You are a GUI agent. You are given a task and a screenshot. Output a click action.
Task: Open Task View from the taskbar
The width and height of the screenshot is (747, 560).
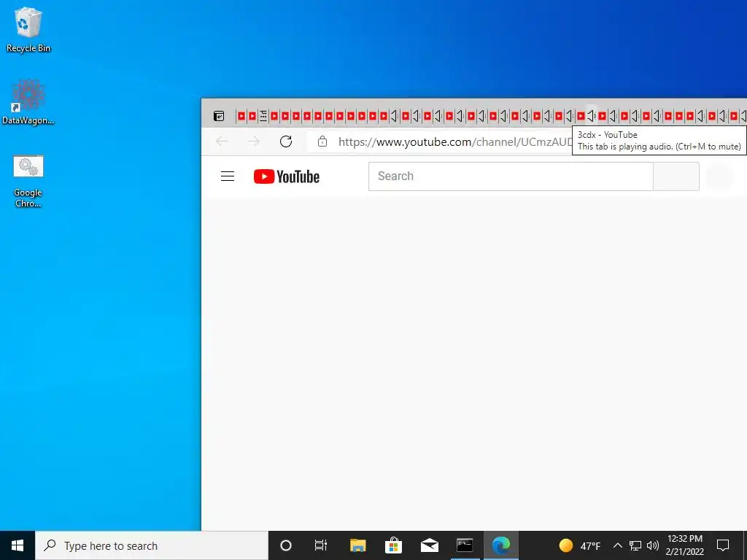[x=321, y=545]
